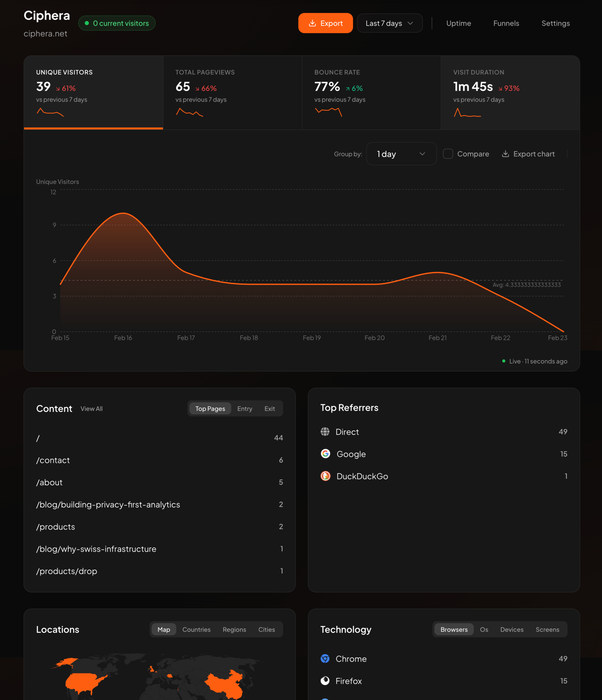Click the Firefox browser icon
Image resolution: width=602 pixels, height=700 pixels.
pyautogui.click(x=325, y=681)
